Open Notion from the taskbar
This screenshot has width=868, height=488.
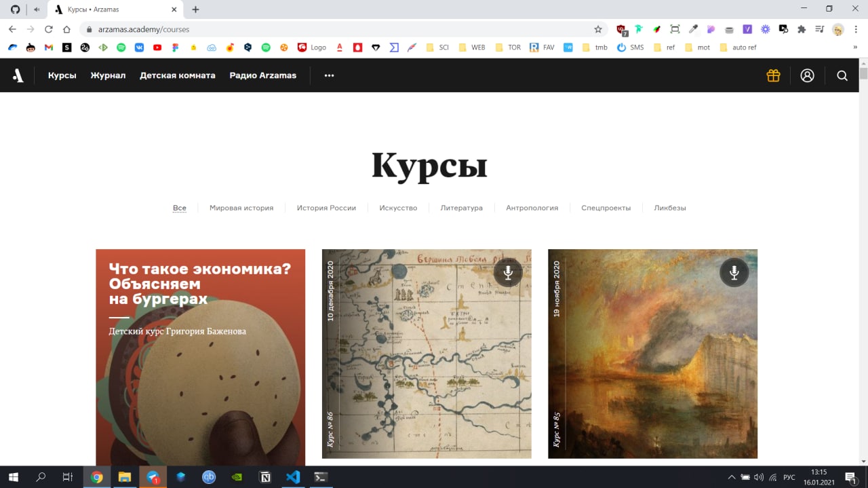(x=265, y=477)
